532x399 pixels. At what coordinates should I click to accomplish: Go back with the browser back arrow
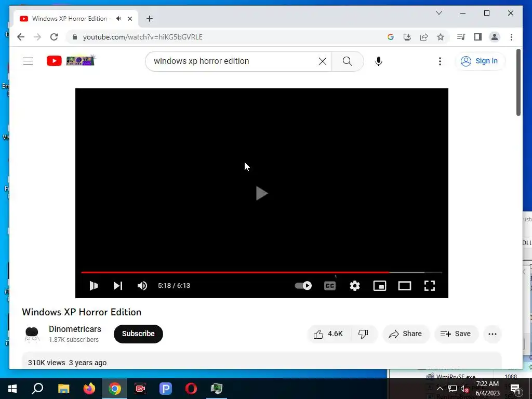pyautogui.click(x=21, y=37)
